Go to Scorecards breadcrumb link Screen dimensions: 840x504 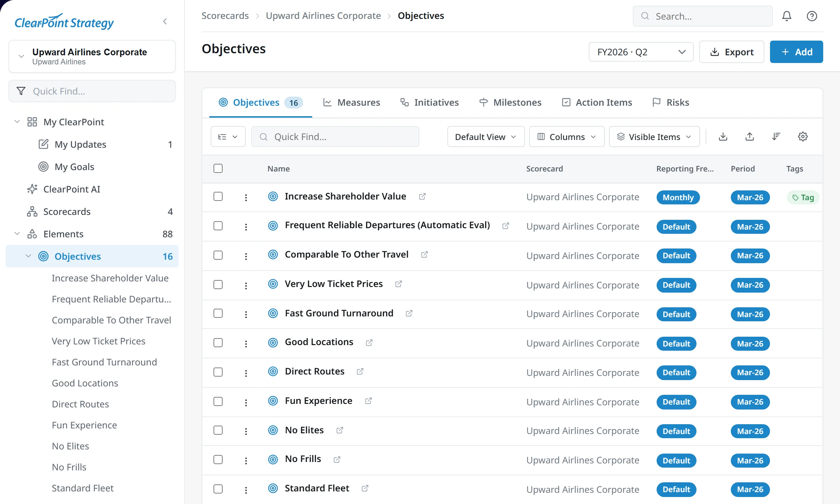225,16
